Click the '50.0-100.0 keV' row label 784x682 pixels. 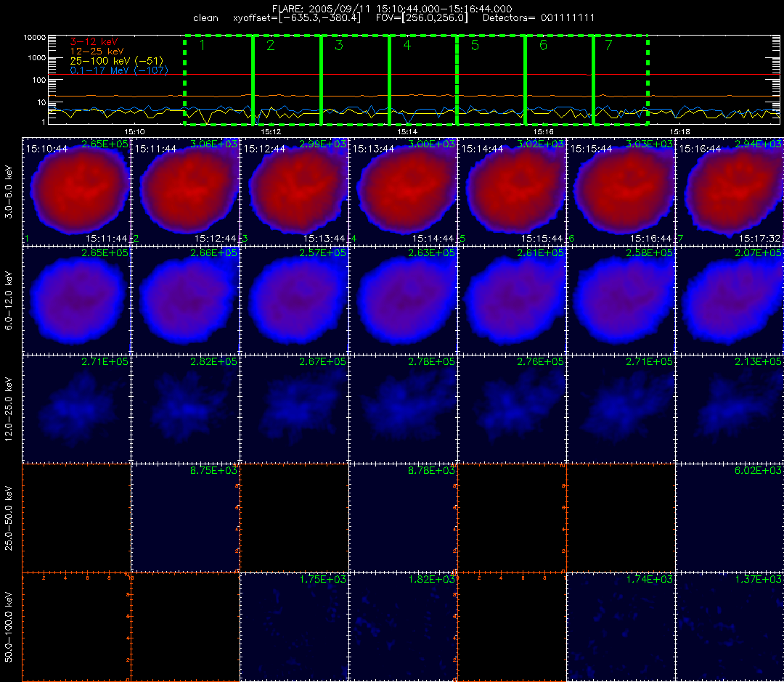[x=9, y=627]
